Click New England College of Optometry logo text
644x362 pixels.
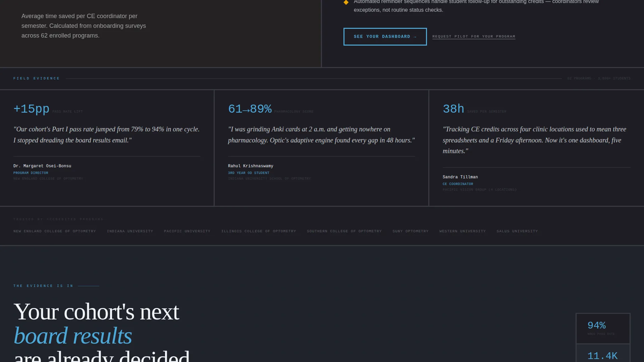tap(55, 231)
